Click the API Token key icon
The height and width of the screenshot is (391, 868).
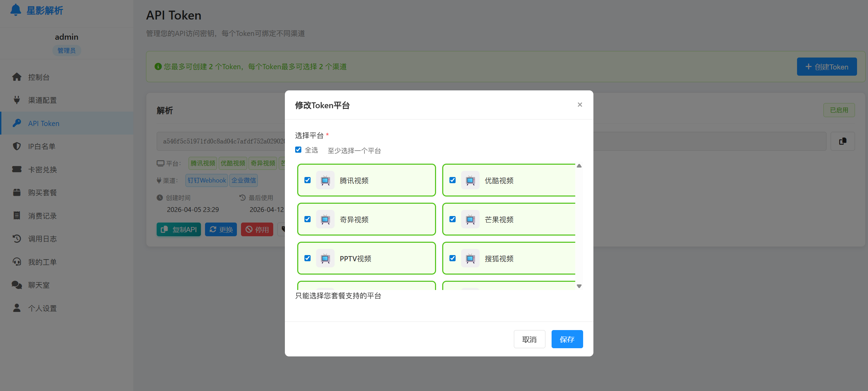(17, 123)
